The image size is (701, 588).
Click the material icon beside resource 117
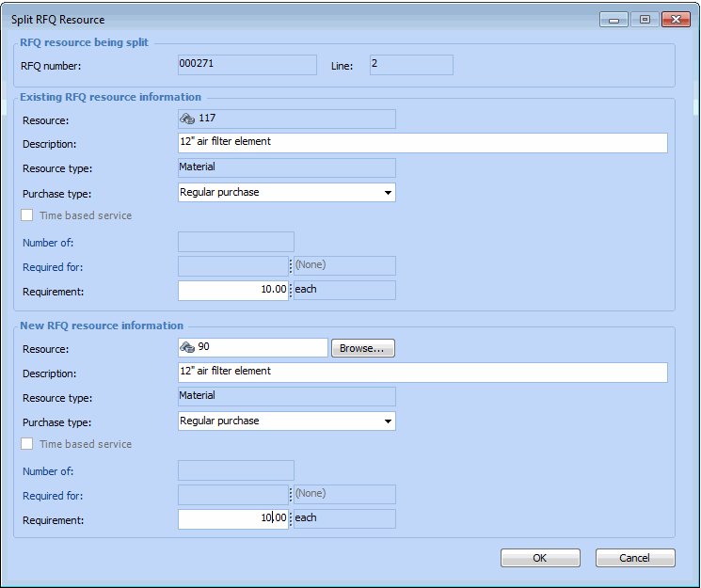coord(186,119)
